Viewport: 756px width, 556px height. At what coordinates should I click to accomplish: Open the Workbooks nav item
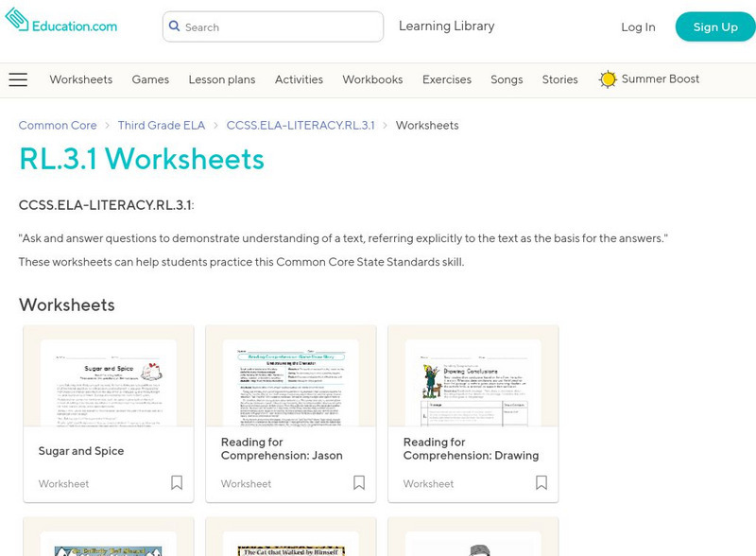click(372, 79)
